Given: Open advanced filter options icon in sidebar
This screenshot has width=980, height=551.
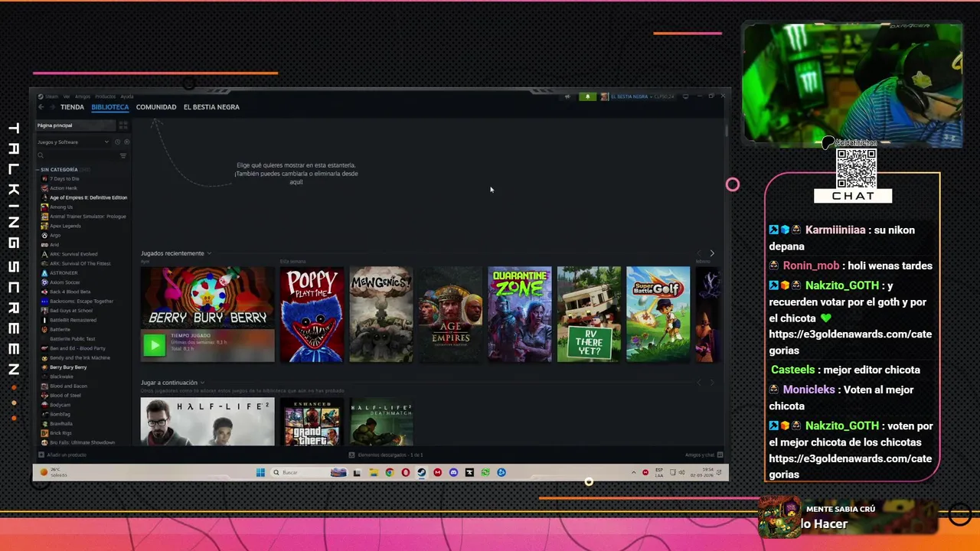Looking at the screenshot, I should click(x=123, y=156).
